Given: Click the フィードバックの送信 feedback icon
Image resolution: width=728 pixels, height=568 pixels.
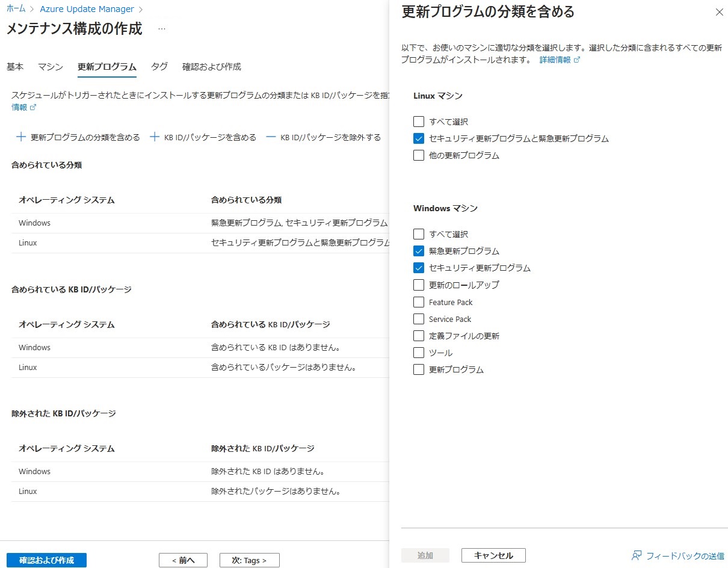Looking at the screenshot, I should (x=635, y=555).
